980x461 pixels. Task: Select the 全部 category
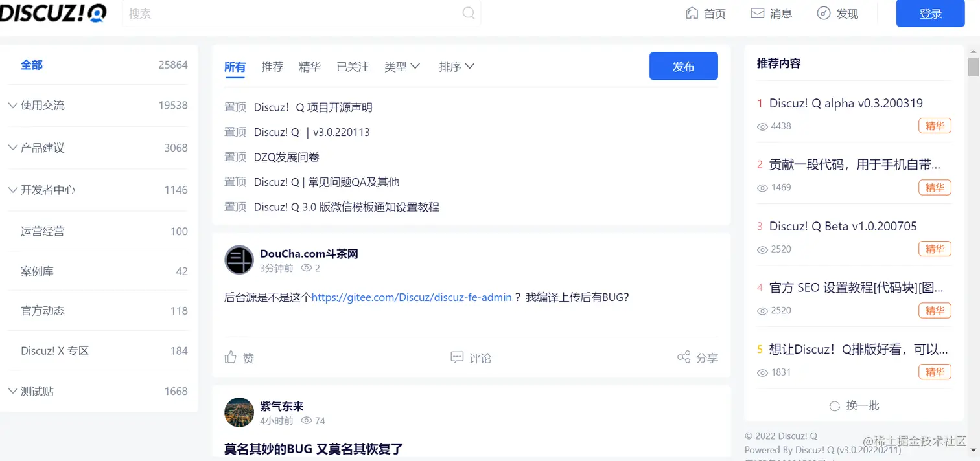point(32,65)
